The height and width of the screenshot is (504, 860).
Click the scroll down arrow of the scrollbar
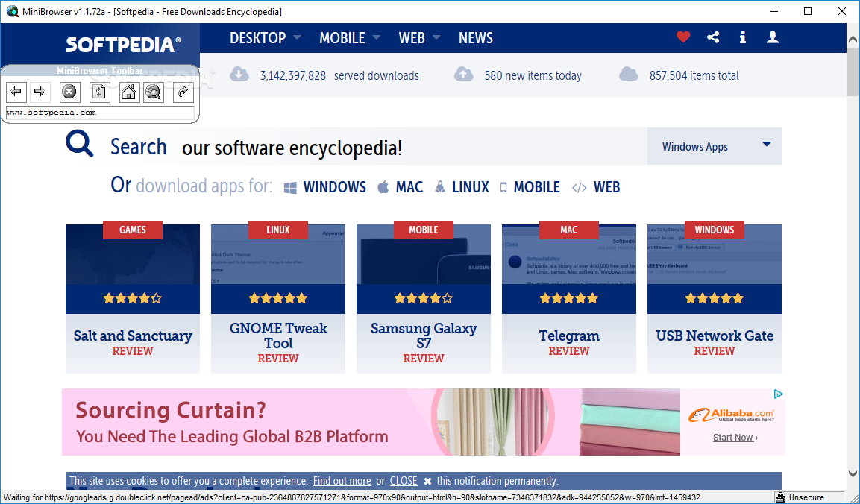point(853,473)
